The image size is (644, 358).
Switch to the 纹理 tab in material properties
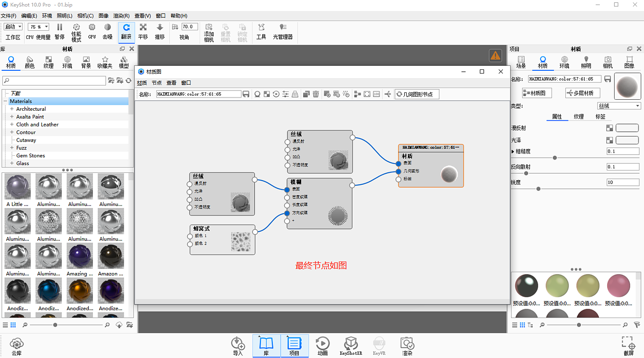point(578,117)
